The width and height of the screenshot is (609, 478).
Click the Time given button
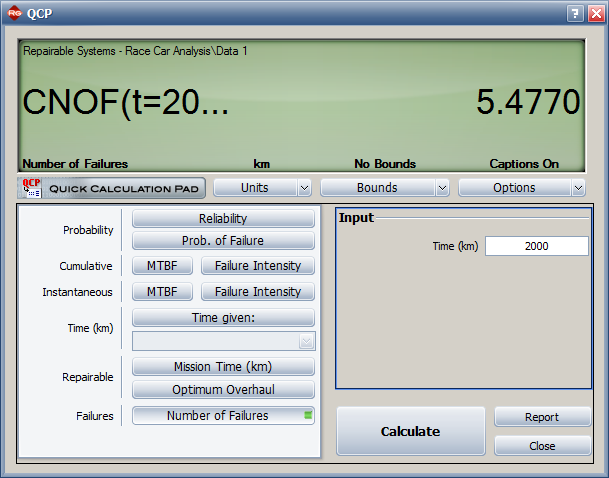(223, 318)
